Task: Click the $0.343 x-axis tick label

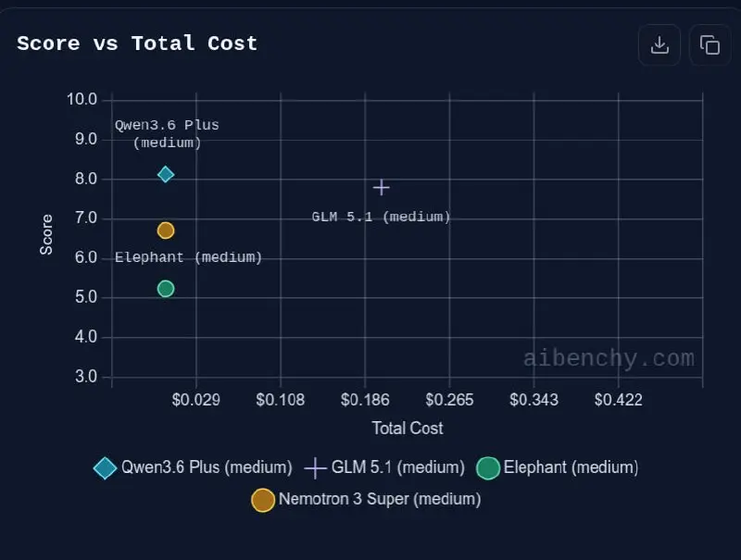Action: pyautogui.click(x=534, y=400)
